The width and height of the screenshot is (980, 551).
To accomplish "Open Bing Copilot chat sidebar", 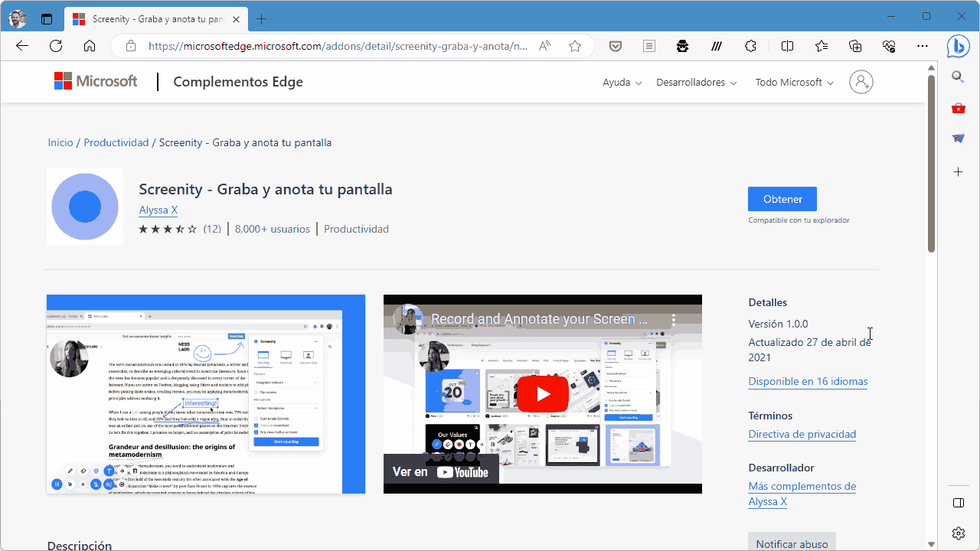I will (958, 46).
